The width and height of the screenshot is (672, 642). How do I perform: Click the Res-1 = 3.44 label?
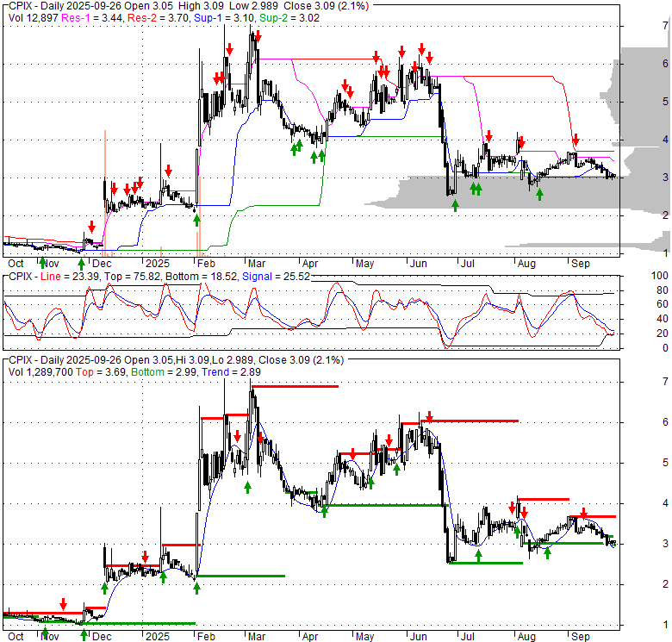pos(91,18)
